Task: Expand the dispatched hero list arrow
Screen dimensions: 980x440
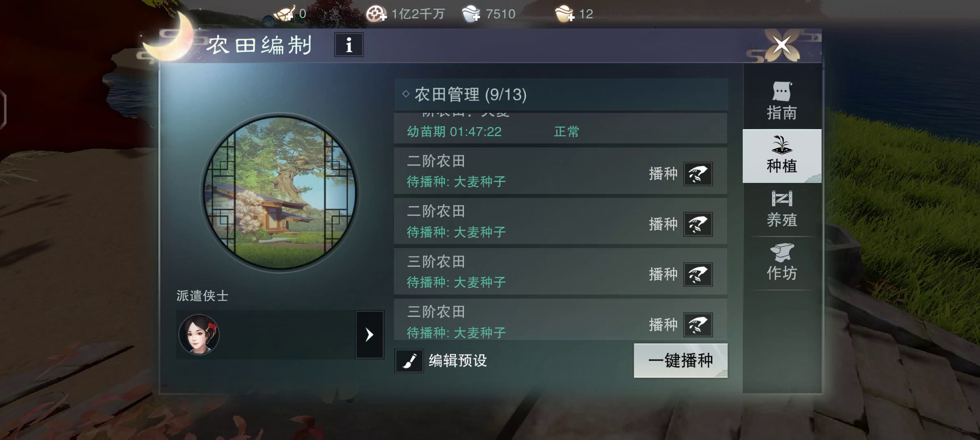Action: 370,335
